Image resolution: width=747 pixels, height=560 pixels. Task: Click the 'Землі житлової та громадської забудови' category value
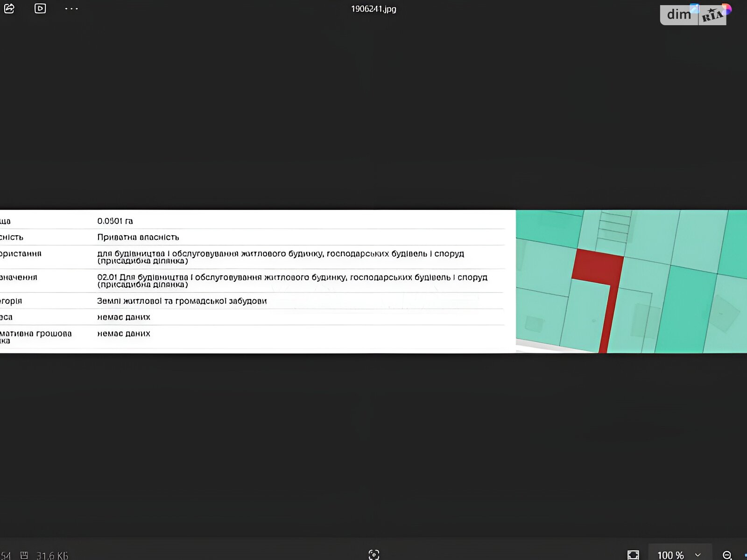(182, 301)
